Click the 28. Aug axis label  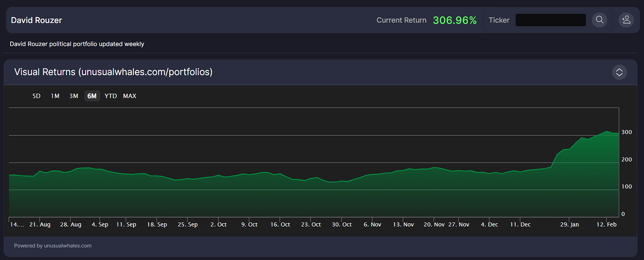(71, 225)
